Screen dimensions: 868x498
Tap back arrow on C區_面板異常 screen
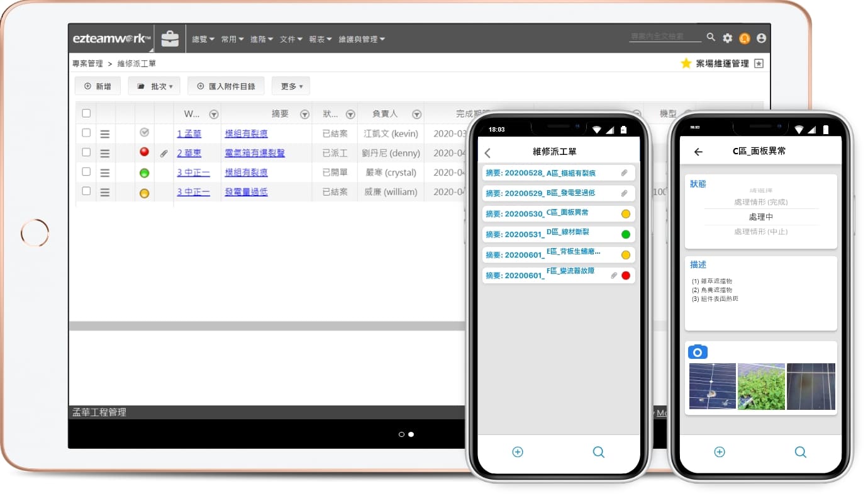pyautogui.click(x=698, y=152)
